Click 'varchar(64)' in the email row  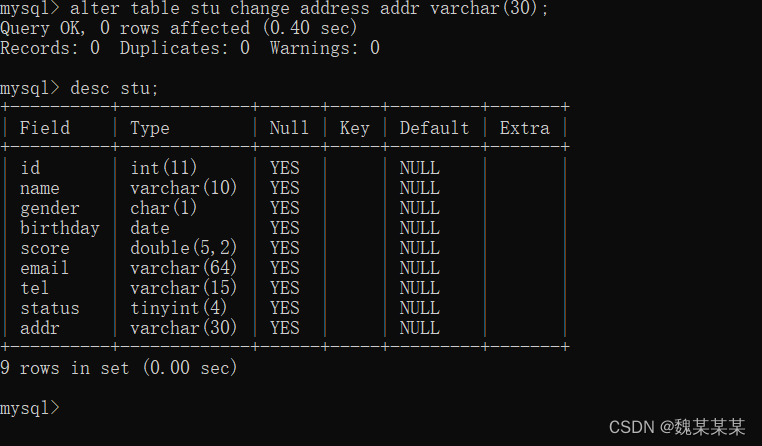click(184, 268)
